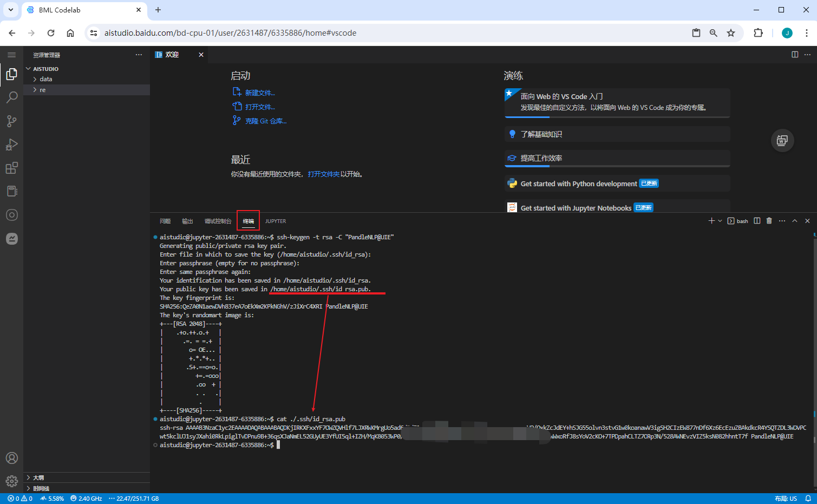Screen dimensions: 817x504
Task: Open the browser extensions puzzle icon
Action: coord(758,33)
